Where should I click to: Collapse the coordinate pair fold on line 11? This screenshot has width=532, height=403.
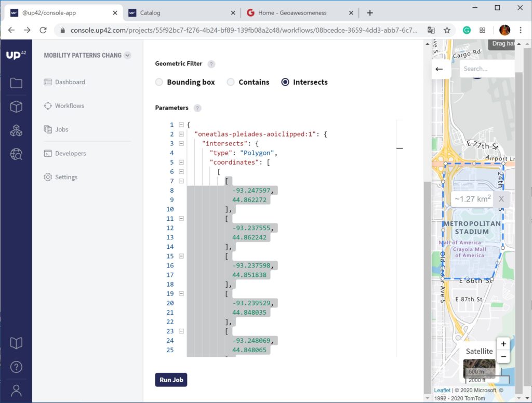(181, 219)
